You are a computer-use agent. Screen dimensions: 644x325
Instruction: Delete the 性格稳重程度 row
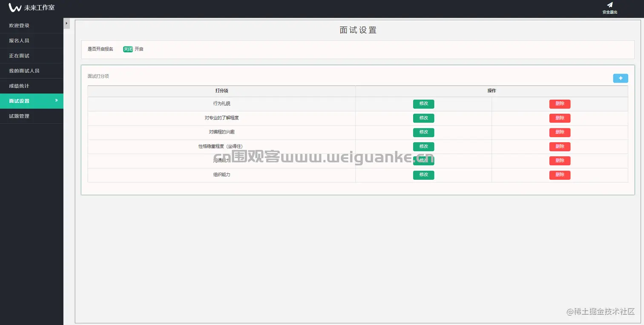tap(560, 147)
